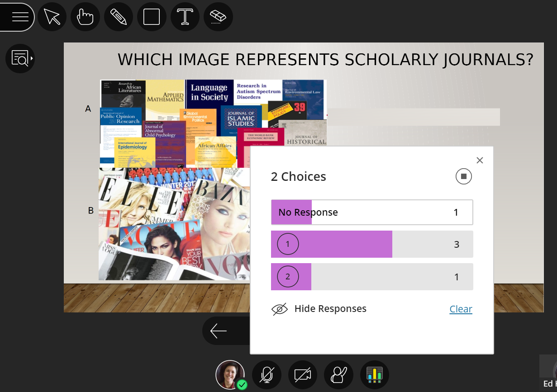Viewport: 557px width, 392px height.
Task: Click the raise hand button
Action: pyautogui.click(x=338, y=374)
